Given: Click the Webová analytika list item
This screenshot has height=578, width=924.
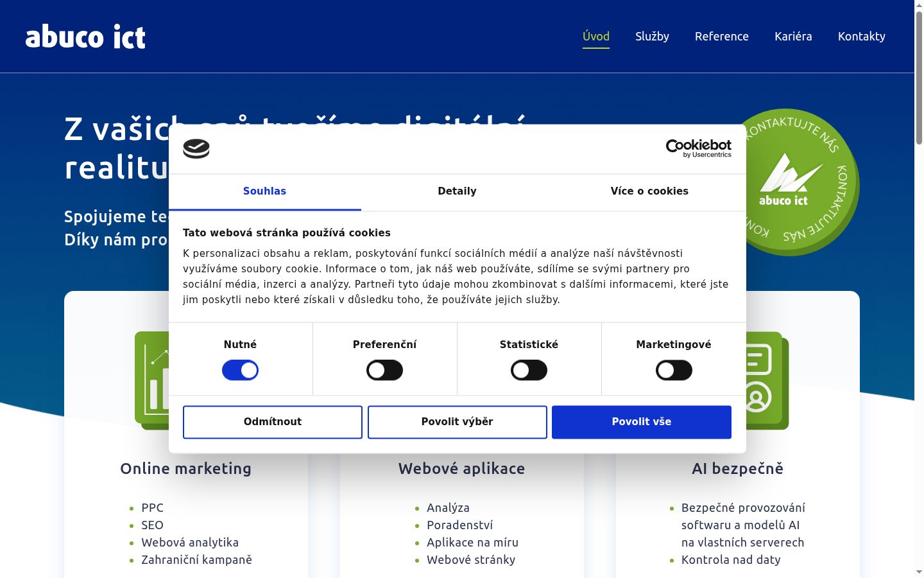Looking at the screenshot, I should pyautogui.click(x=190, y=543).
